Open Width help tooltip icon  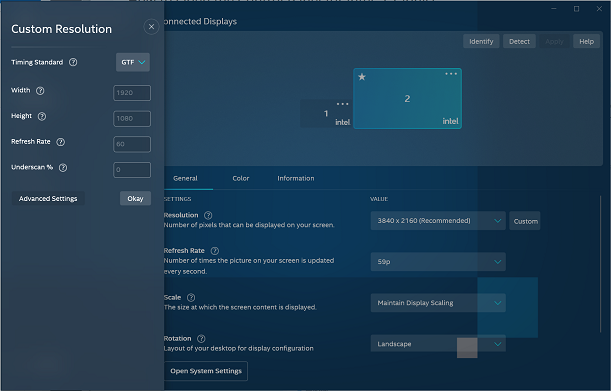(40, 91)
